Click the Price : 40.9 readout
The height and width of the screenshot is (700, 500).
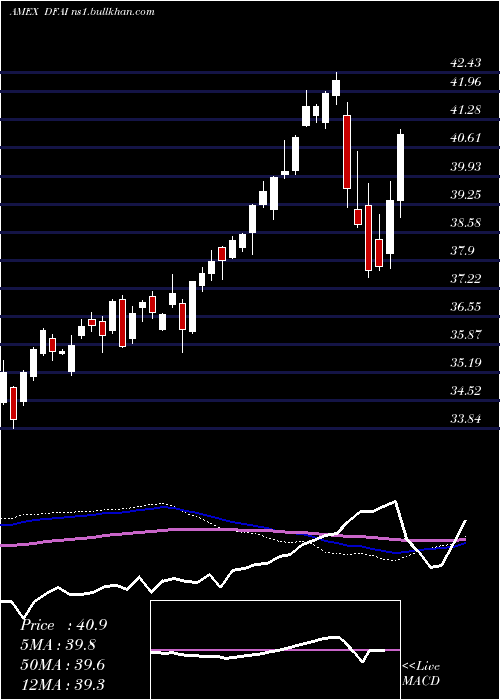click(x=63, y=625)
